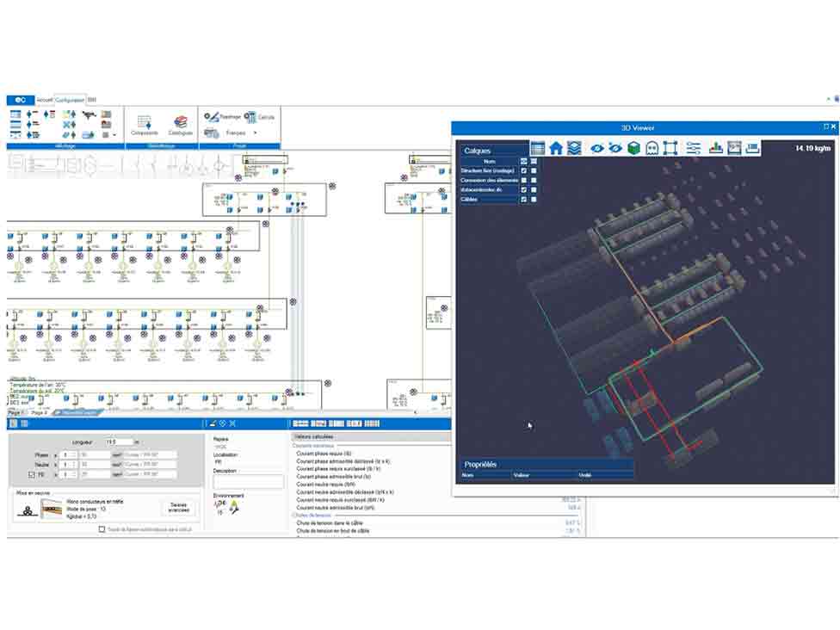This screenshot has height=630, width=840.
Task: Toggle the PE conductor checkbox
Action: pos(33,474)
